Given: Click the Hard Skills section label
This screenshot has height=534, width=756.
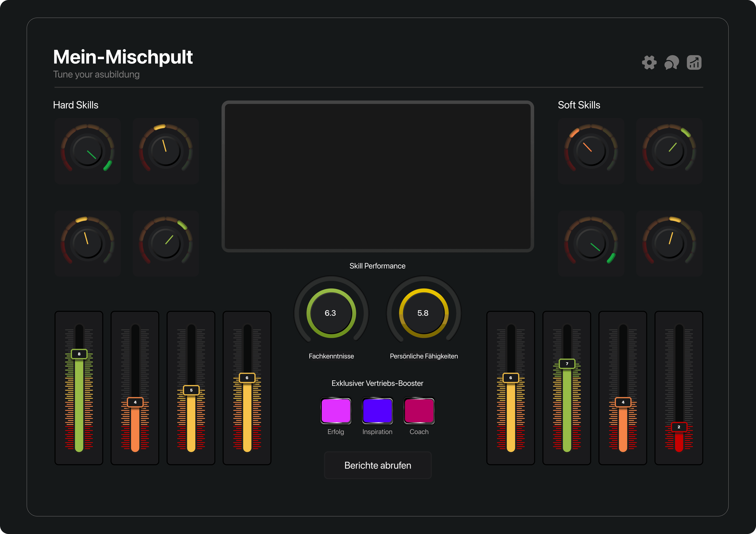Looking at the screenshot, I should pyautogui.click(x=76, y=105).
